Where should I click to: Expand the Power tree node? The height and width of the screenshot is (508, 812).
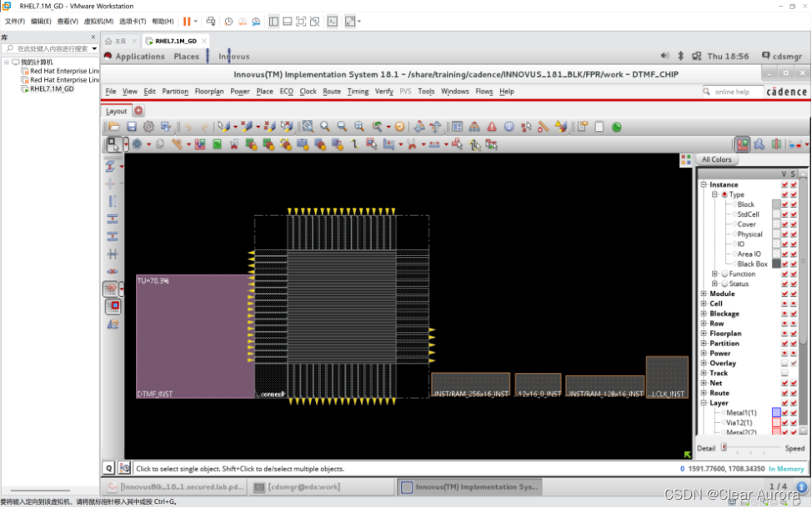pos(704,353)
